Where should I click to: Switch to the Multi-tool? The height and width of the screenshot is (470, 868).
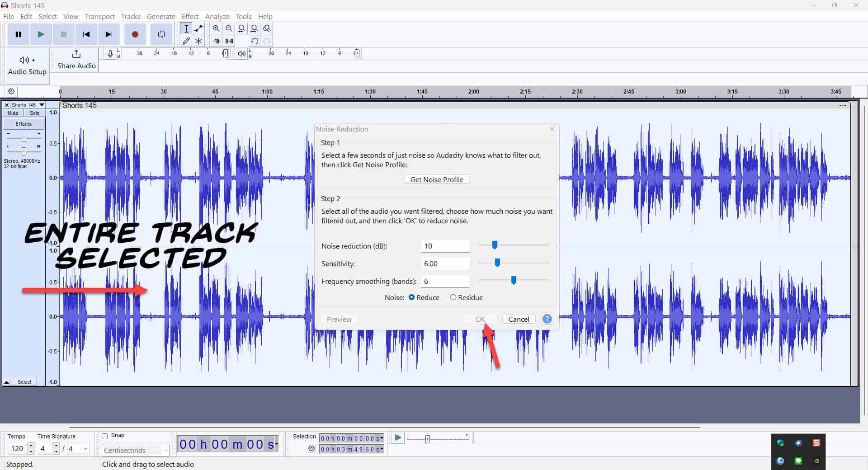pyautogui.click(x=199, y=41)
